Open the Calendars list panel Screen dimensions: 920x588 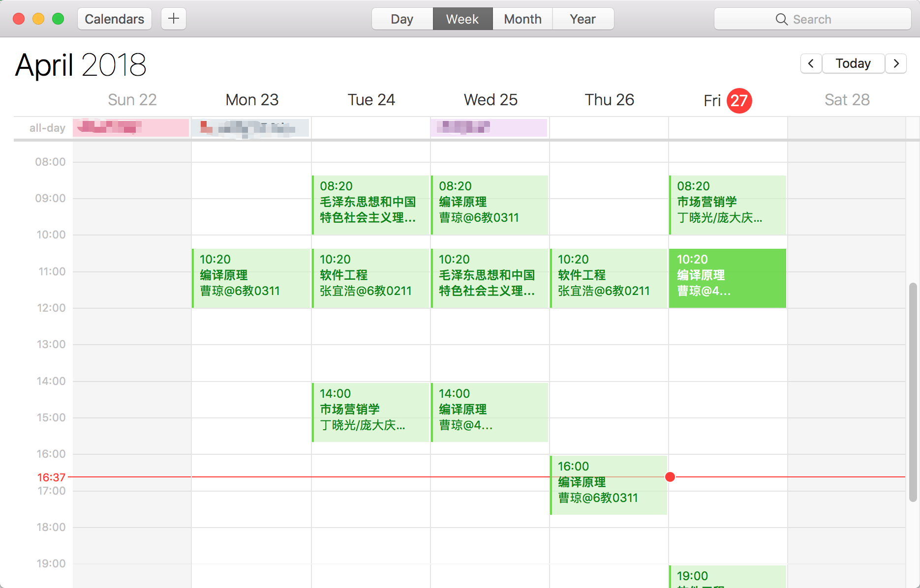(x=114, y=19)
